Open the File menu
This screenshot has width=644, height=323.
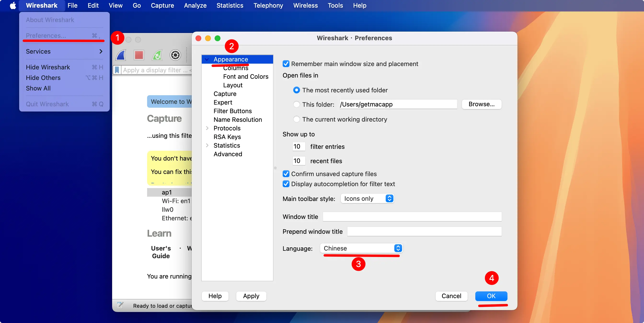tap(73, 6)
